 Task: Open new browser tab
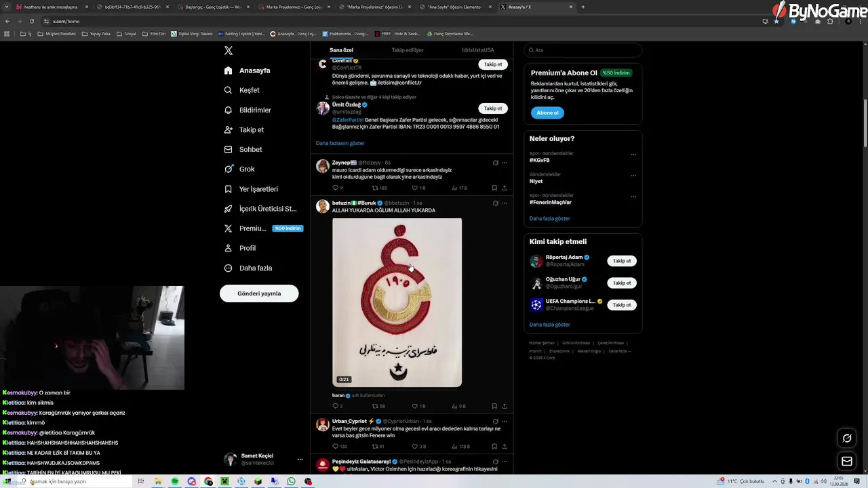(x=583, y=7)
